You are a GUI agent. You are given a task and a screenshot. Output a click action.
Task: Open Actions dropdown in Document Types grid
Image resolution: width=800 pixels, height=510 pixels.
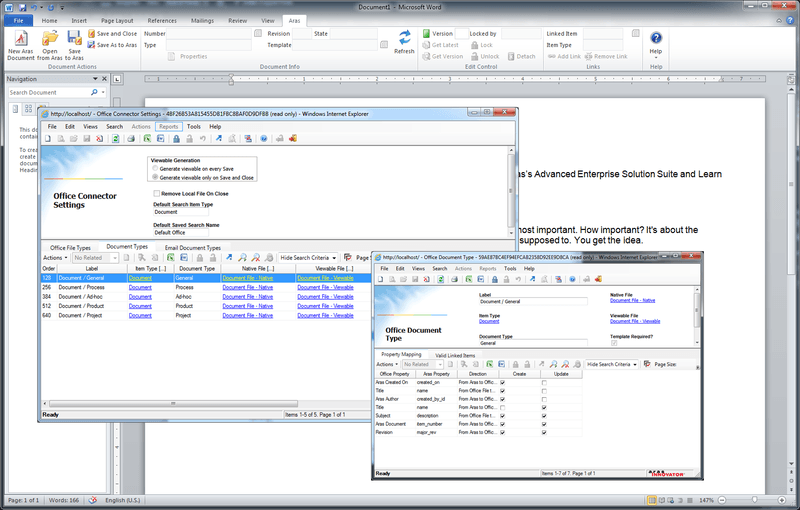(55, 258)
